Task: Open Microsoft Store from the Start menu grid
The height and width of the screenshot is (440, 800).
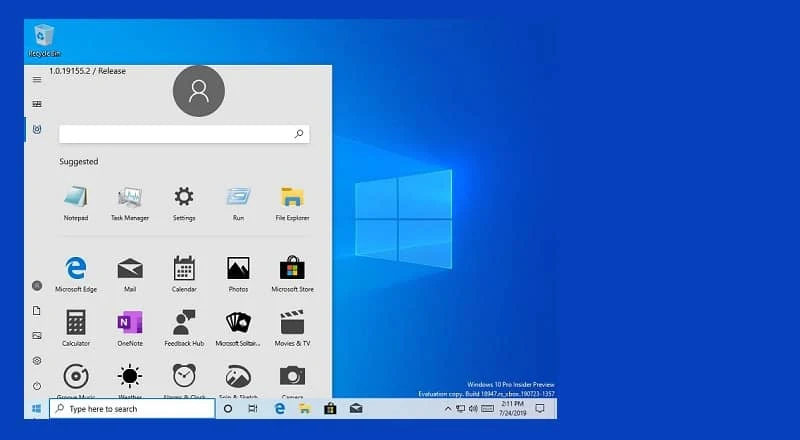Action: (292, 274)
